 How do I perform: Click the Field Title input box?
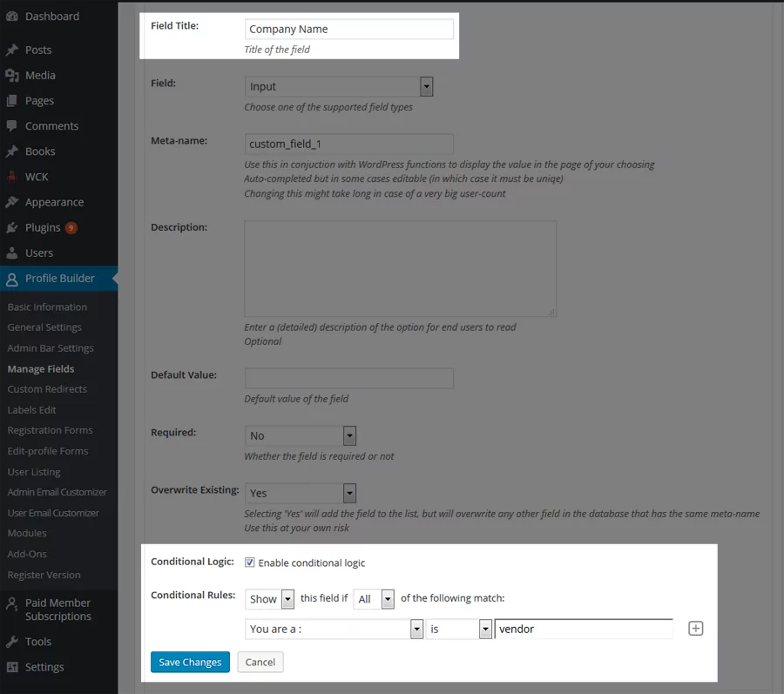pos(348,30)
